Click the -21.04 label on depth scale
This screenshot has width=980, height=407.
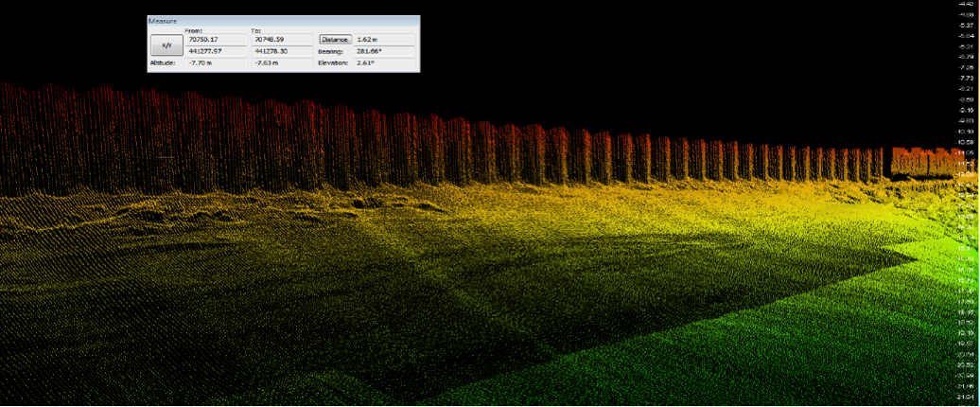click(966, 398)
